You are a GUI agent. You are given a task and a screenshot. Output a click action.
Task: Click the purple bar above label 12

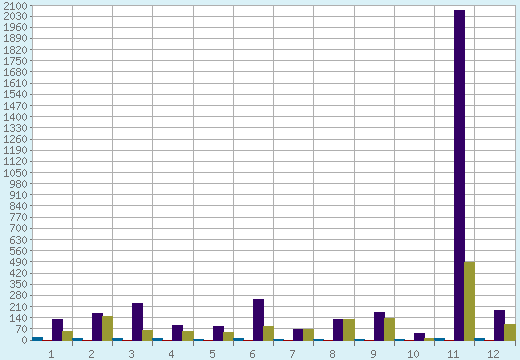click(499, 325)
